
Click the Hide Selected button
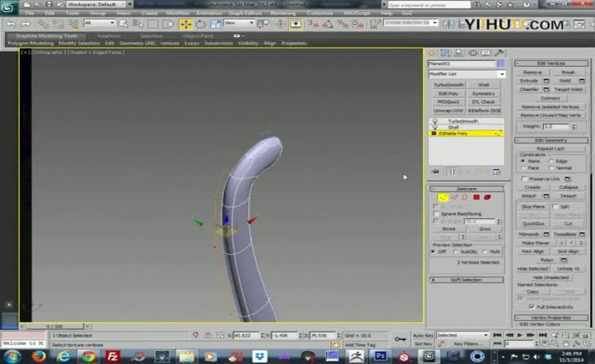click(x=532, y=269)
